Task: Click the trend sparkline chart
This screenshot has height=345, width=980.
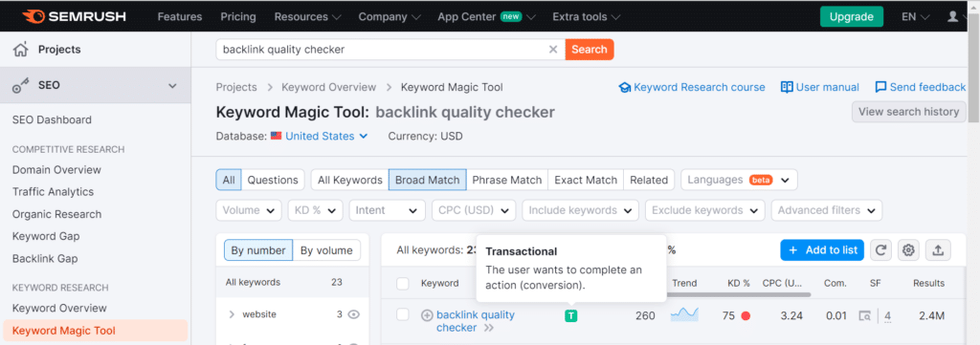Action: (684, 314)
